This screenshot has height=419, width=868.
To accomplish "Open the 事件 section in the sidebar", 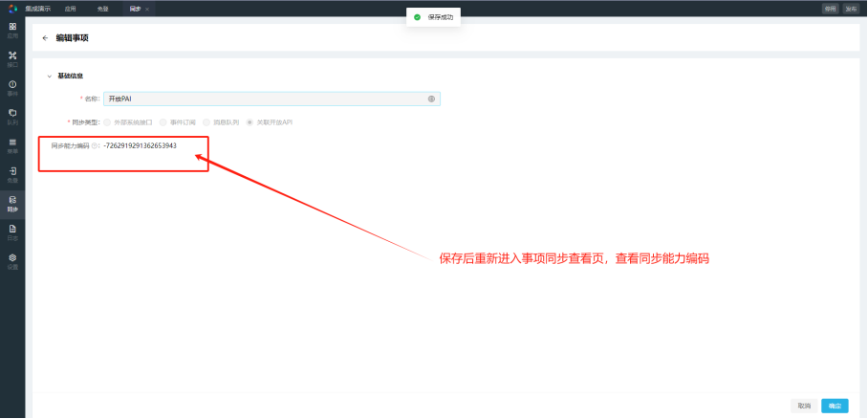I will pos(12,88).
